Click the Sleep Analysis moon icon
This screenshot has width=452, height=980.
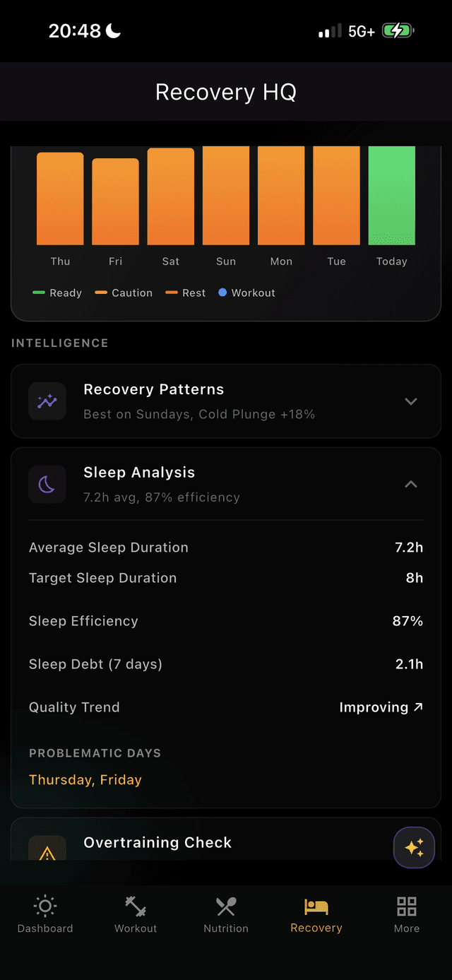pyautogui.click(x=47, y=484)
